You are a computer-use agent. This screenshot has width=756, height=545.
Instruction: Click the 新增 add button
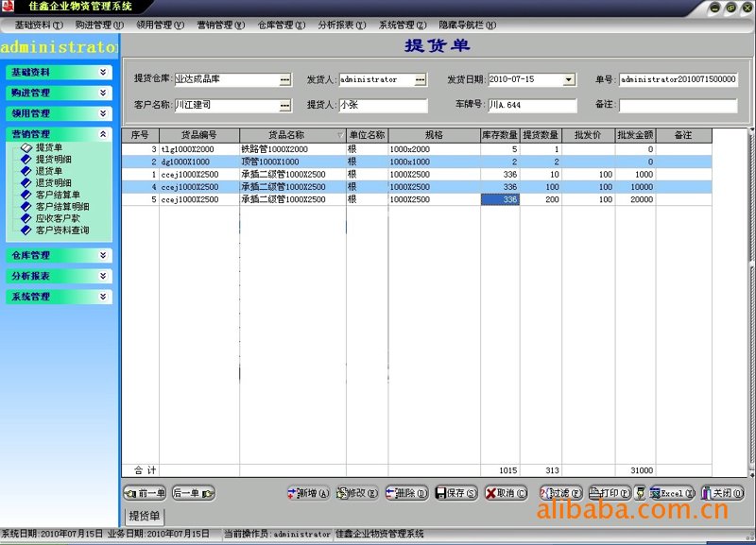tap(309, 493)
